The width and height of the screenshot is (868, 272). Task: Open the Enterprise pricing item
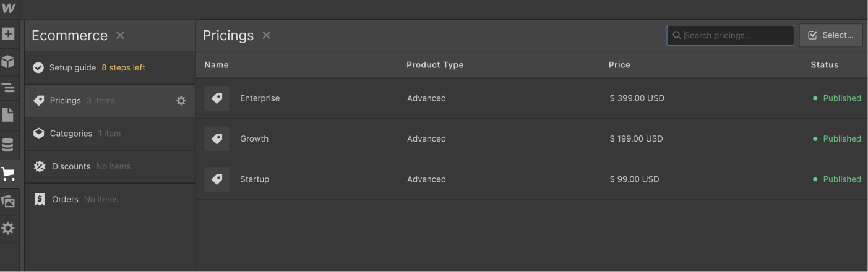point(260,98)
